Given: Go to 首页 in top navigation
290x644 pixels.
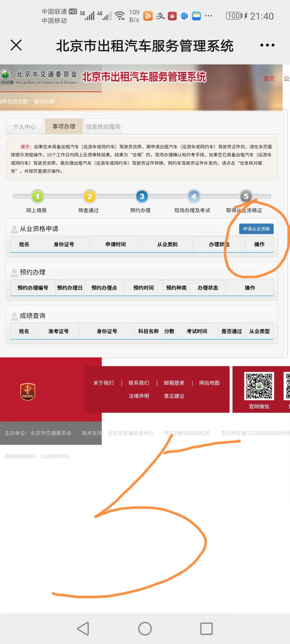Looking at the screenshot, I should (269, 79).
